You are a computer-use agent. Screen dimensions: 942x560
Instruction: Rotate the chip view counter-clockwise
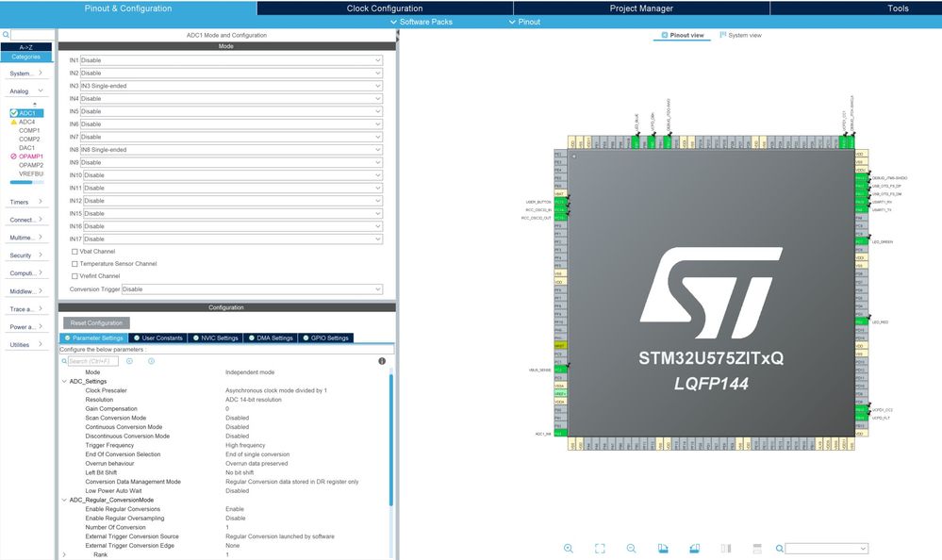pyautogui.click(x=695, y=549)
